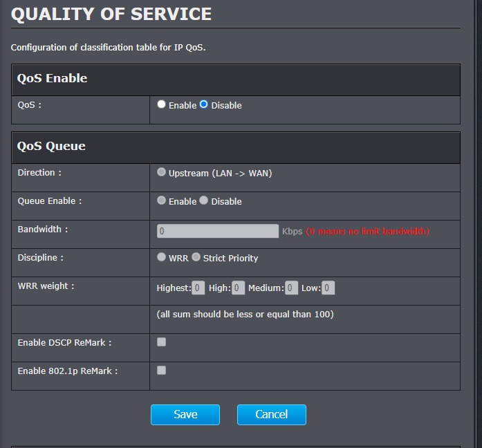Screen dimensions: 482x448
Task: Check the Enable 802.1p ReMark checkbox
Action: click(162, 371)
